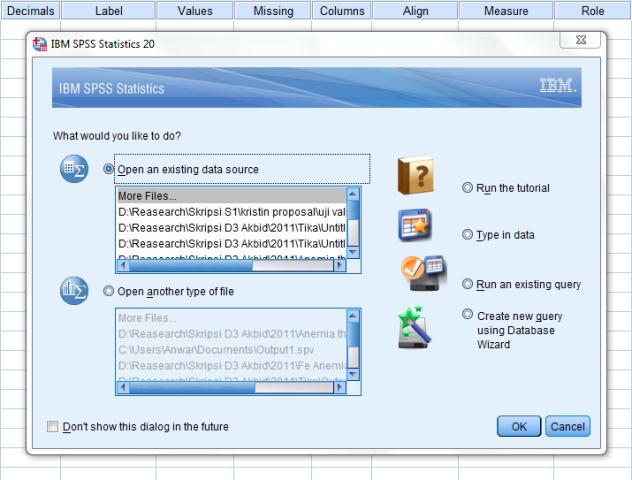632x480 pixels.
Task: Select More Files... in data source list
Action: pyautogui.click(x=231, y=196)
